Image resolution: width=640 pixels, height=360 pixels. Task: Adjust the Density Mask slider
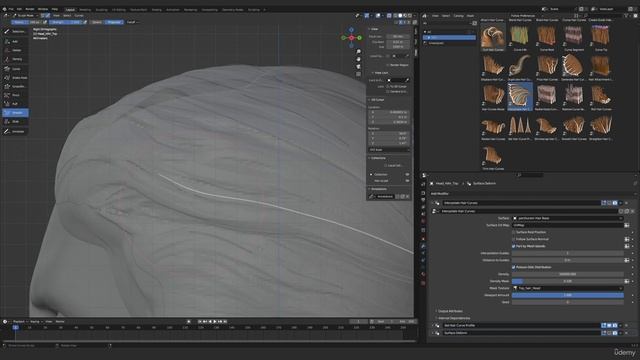click(x=568, y=281)
